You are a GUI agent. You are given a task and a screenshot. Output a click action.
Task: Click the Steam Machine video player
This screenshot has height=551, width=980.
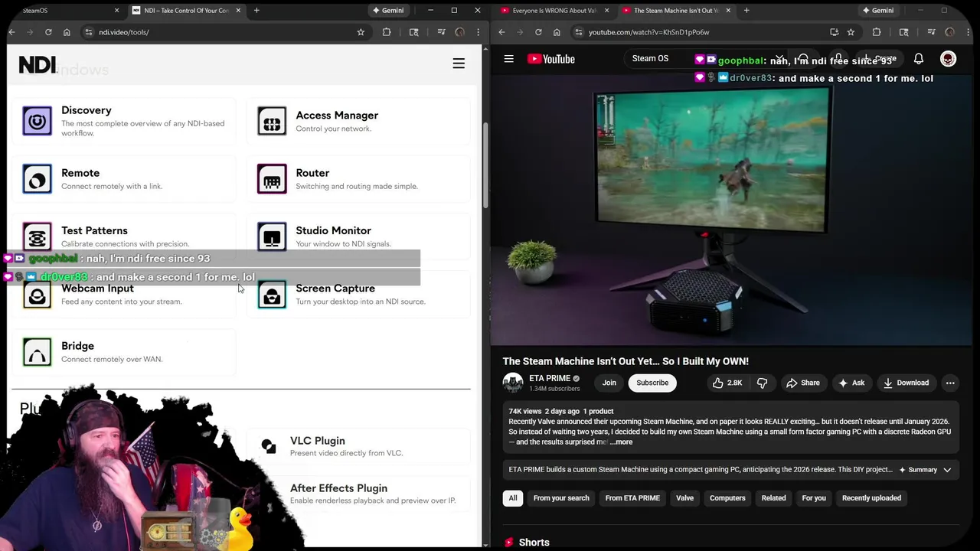coord(731,208)
